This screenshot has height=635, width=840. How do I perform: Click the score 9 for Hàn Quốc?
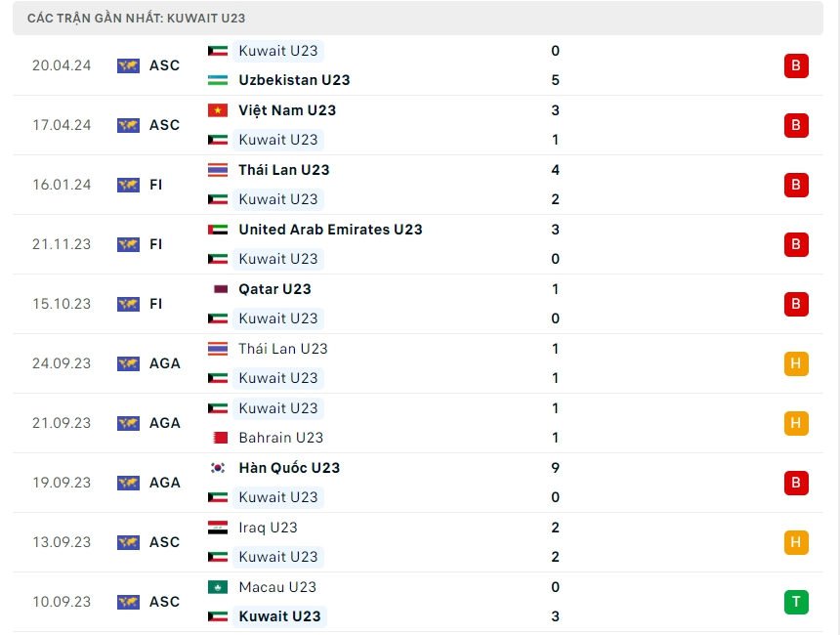(x=555, y=468)
